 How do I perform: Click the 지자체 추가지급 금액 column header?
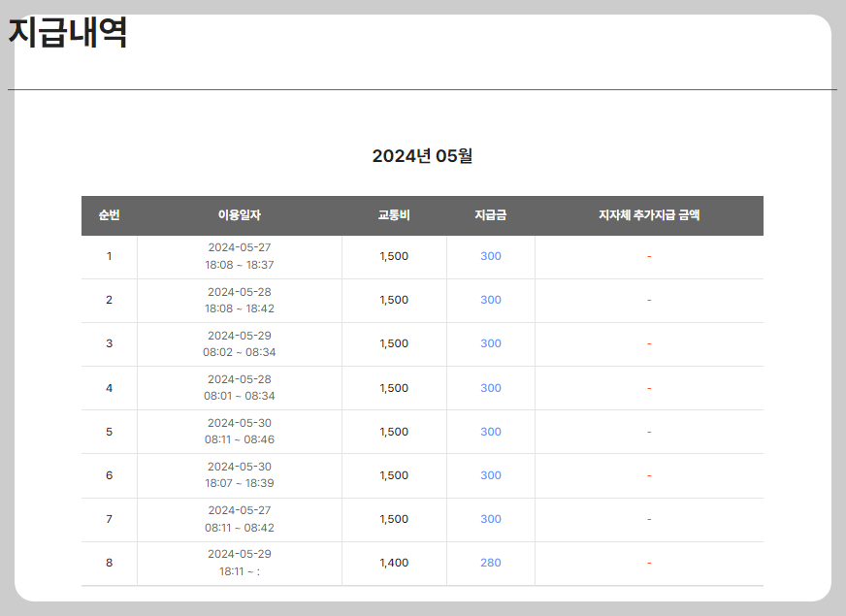[649, 215]
